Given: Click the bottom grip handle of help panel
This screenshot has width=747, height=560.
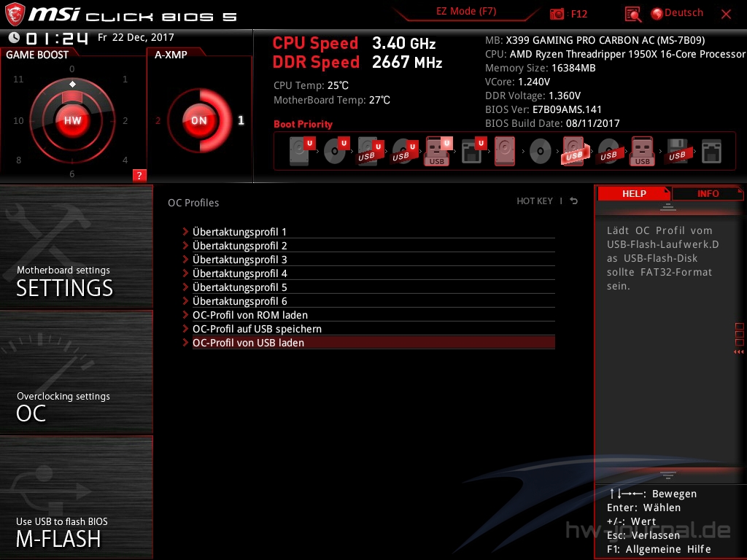Looking at the screenshot, I should [668, 475].
